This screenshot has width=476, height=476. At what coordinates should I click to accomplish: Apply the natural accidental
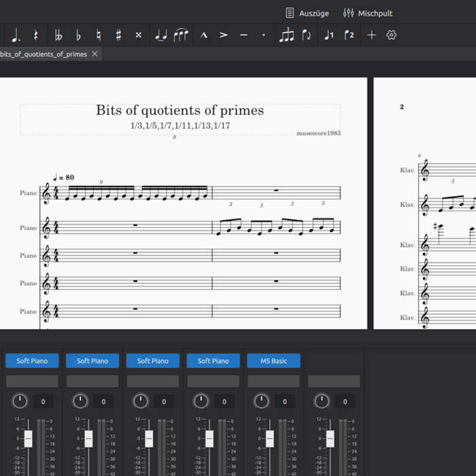click(98, 35)
